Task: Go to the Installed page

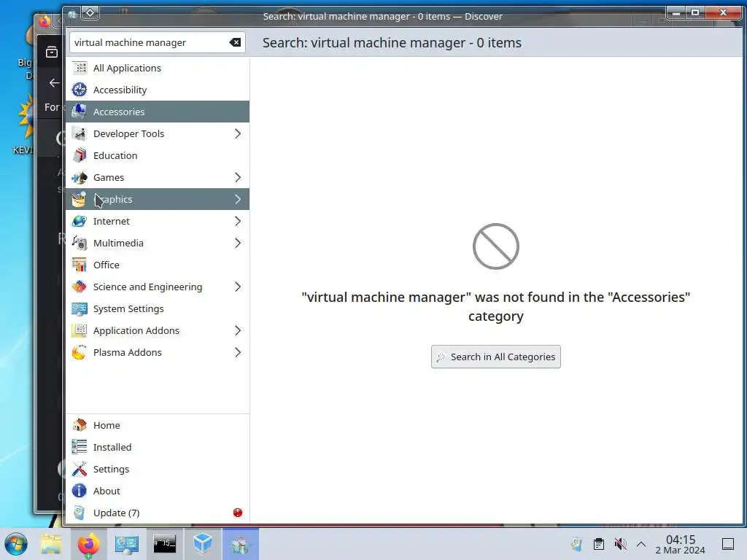Action: [x=158, y=447]
